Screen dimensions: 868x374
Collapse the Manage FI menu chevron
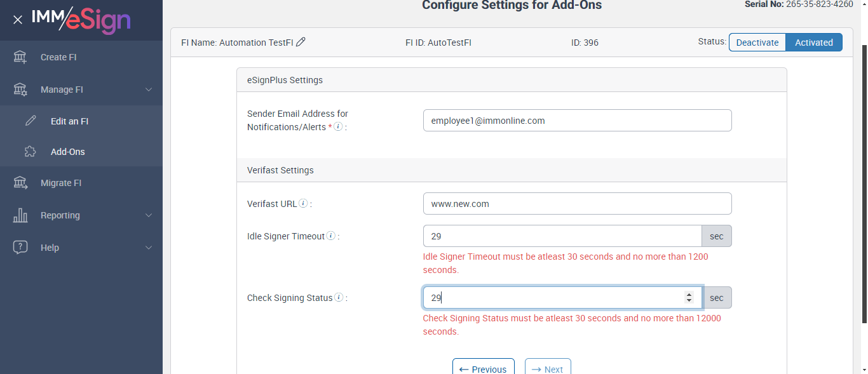(149, 90)
